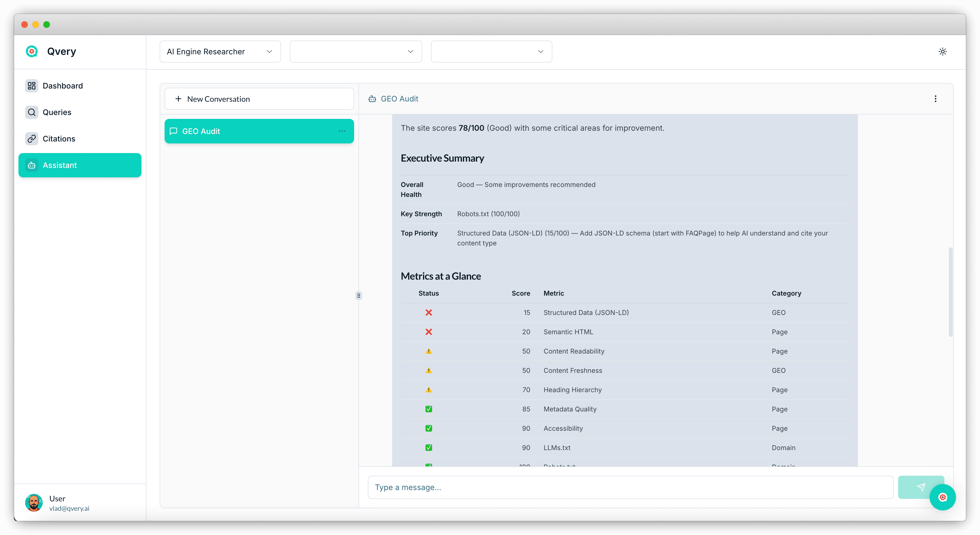Click the user avatar picture
Screen dimensions: 980x535
[34, 503]
